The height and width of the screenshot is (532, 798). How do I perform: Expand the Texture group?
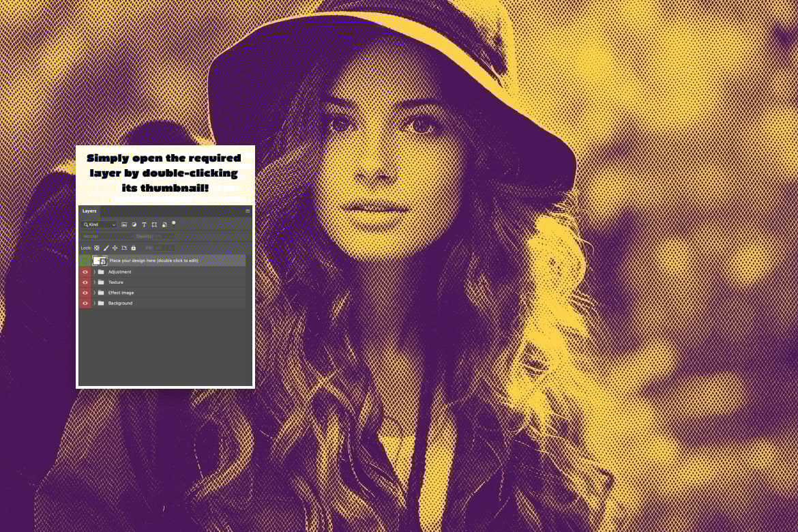pos(94,282)
